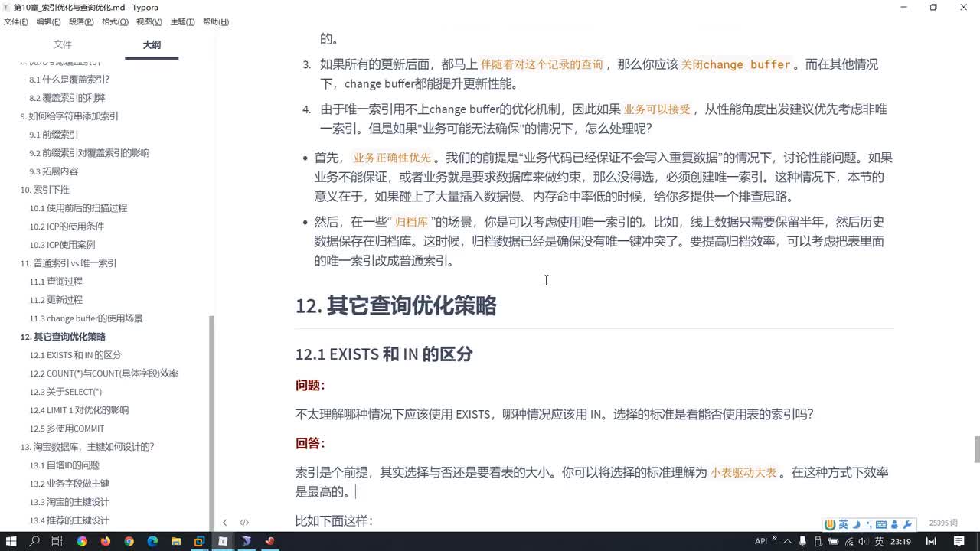980x551 pixels.
Task: Click the word count 25395 词
Action: coord(943,523)
